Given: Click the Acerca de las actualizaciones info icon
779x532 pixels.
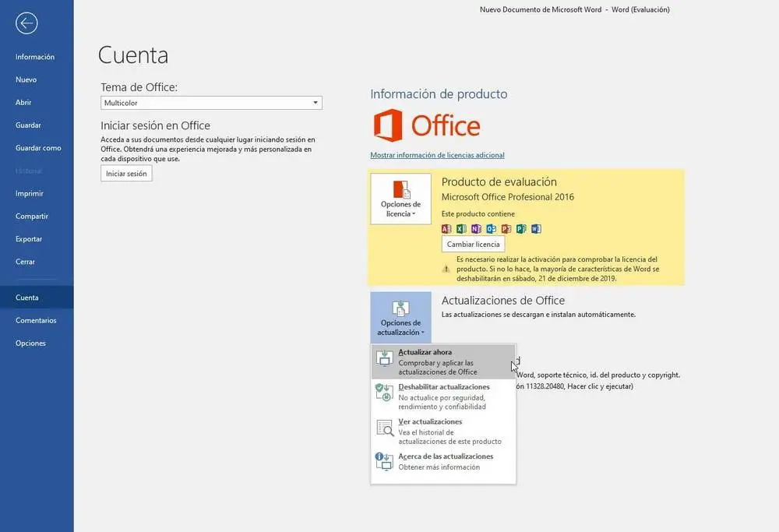Looking at the screenshot, I should coord(385,461).
